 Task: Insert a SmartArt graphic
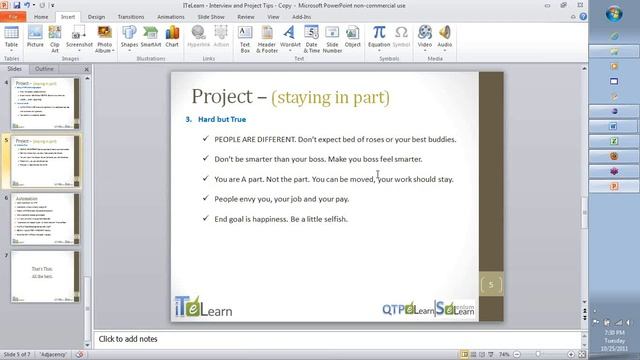[151, 36]
